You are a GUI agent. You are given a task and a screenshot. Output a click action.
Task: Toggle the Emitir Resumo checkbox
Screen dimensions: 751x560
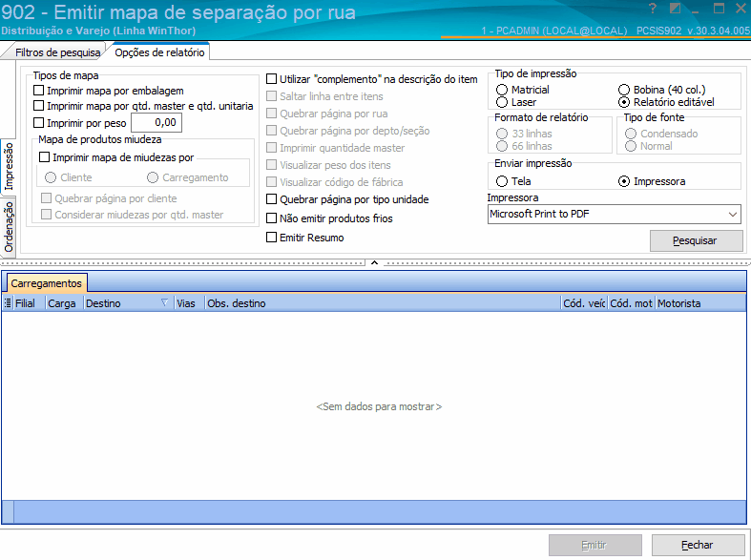click(x=272, y=237)
